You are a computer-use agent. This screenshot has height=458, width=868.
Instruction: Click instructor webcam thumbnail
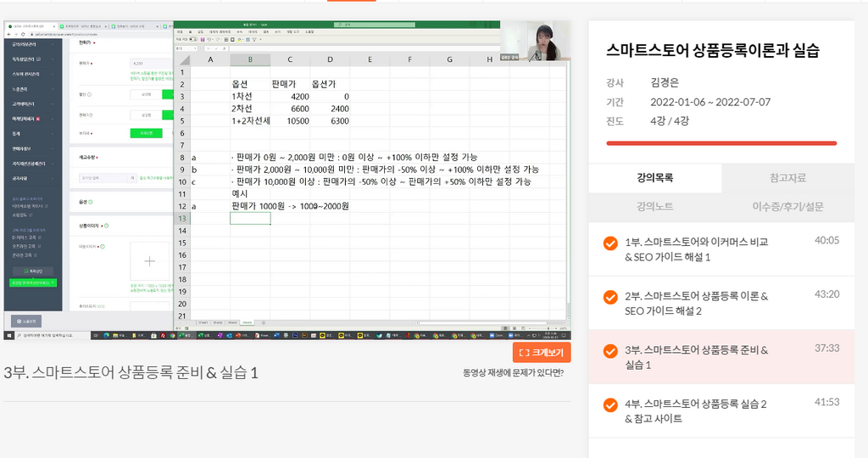[536, 41]
